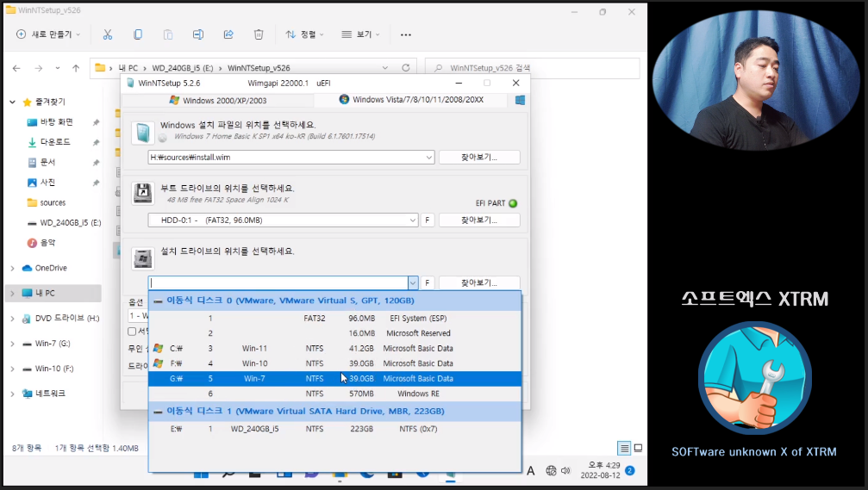Image resolution: width=868 pixels, height=490 pixels.
Task: Expand the Win-7 (G:) tree node
Action: [12, 344]
